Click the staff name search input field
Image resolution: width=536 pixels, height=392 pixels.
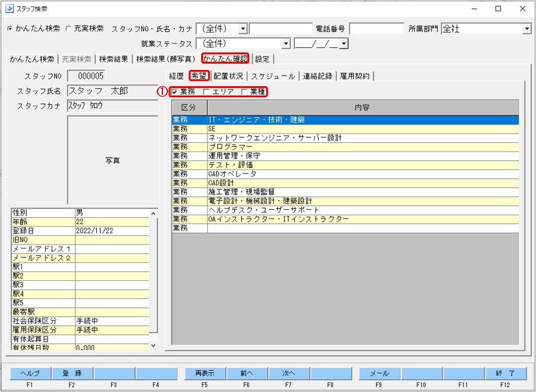click(x=281, y=29)
